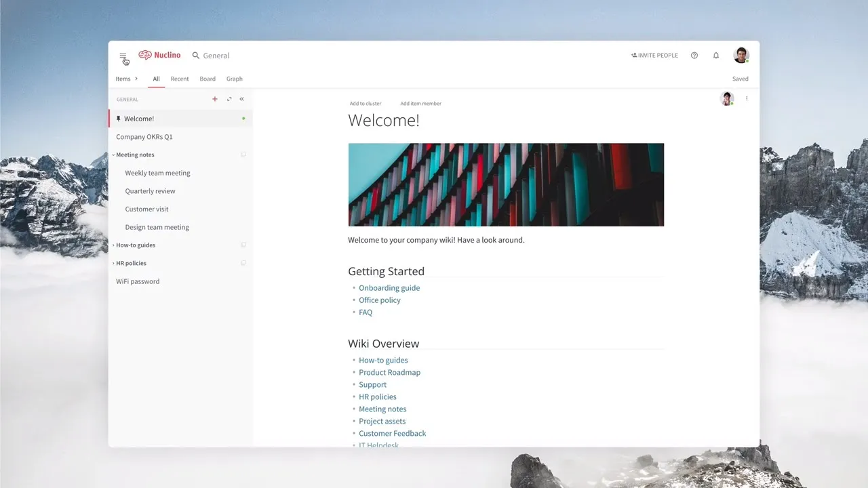Click the colorful building banner image
Viewport: 868px width, 488px height.
point(506,184)
